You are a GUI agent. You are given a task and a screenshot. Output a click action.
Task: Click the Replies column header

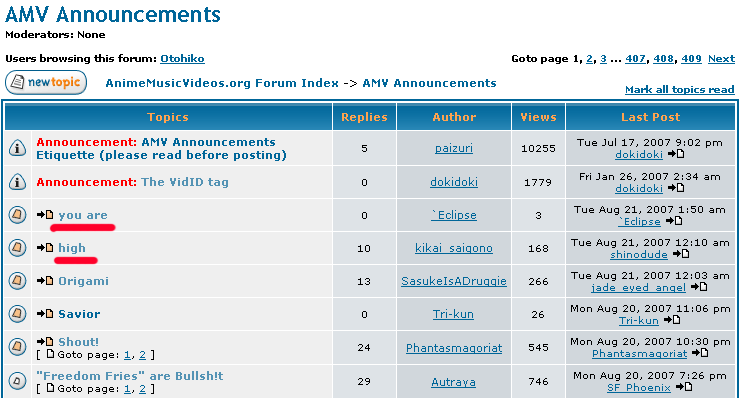[x=364, y=117]
